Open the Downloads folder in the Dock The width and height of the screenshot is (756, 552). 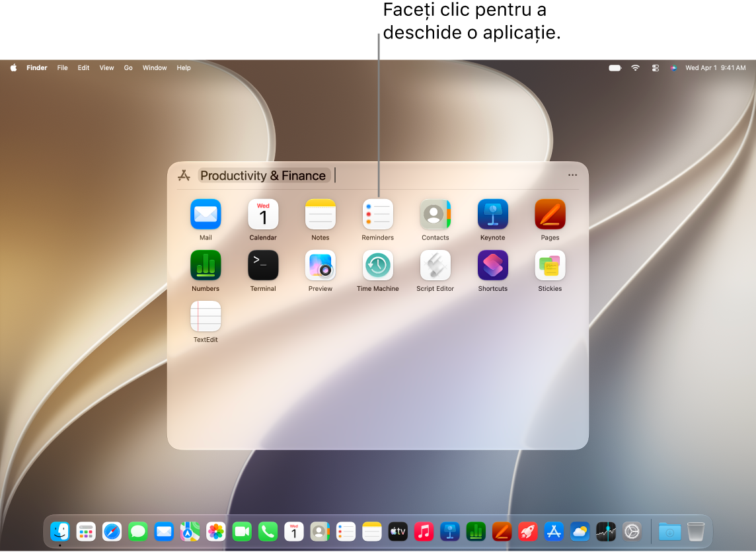tap(669, 532)
